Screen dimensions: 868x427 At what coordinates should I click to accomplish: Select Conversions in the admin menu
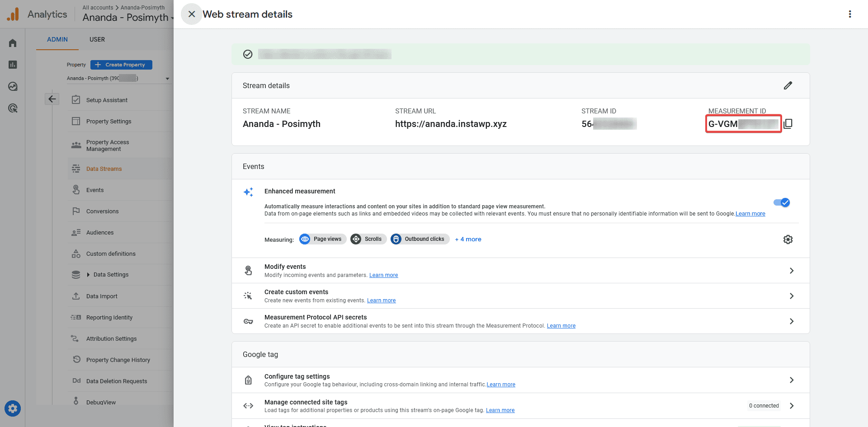tap(103, 211)
